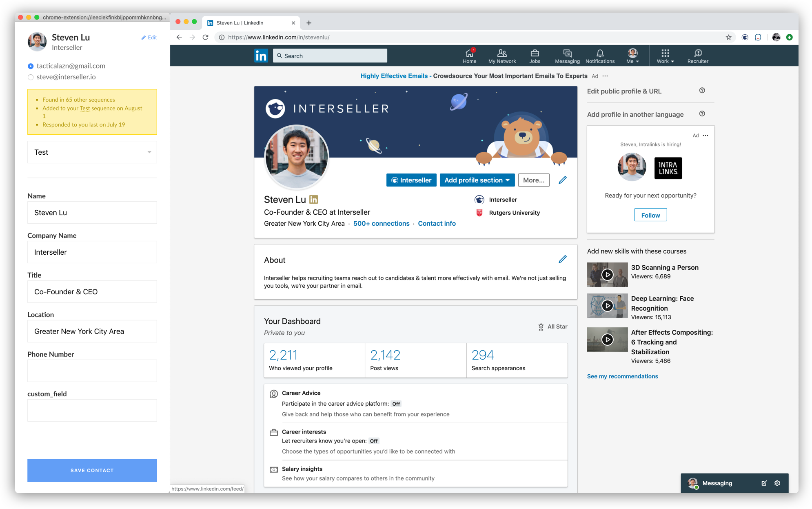Expand the Work apps dropdown
This screenshot has width=812, height=509.
click(665, 56)
